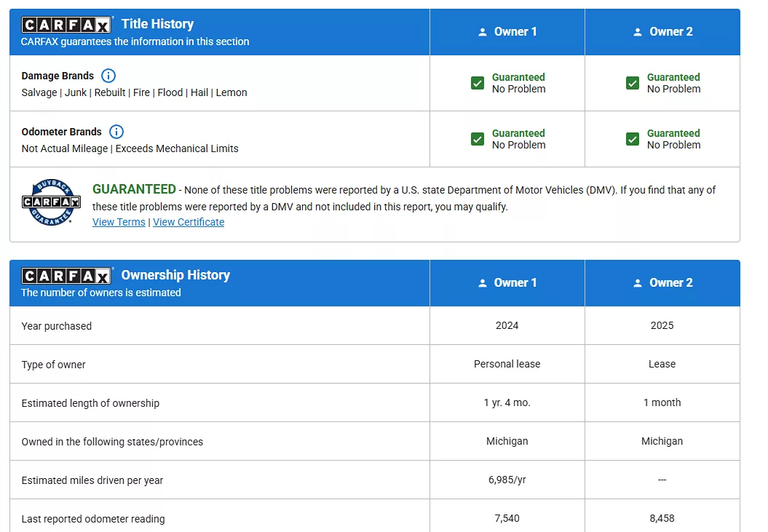The width and height of the screenshot is (768, 532).
Task: Click the Title History section heading
Action: (157, 24)
